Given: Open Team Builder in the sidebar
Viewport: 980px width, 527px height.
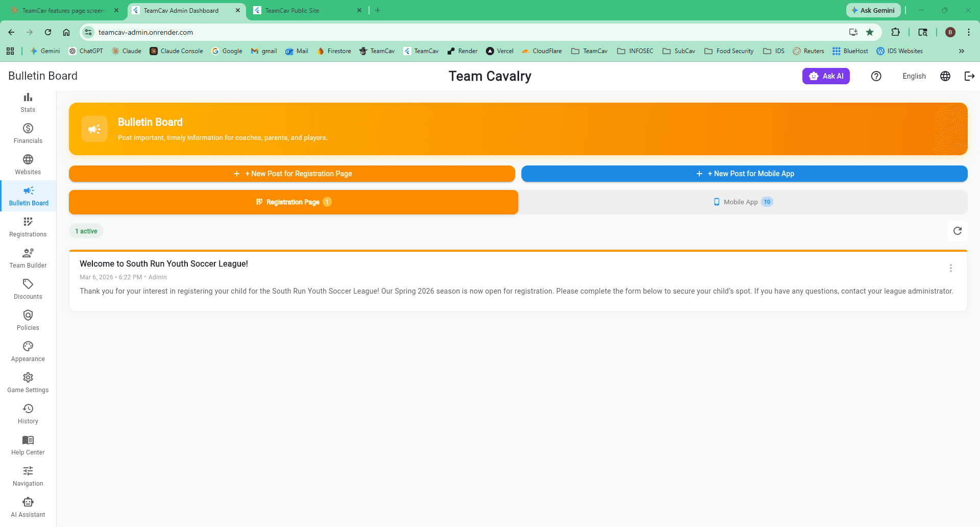Looking at the screenshot, I should (x=28, y=258).
